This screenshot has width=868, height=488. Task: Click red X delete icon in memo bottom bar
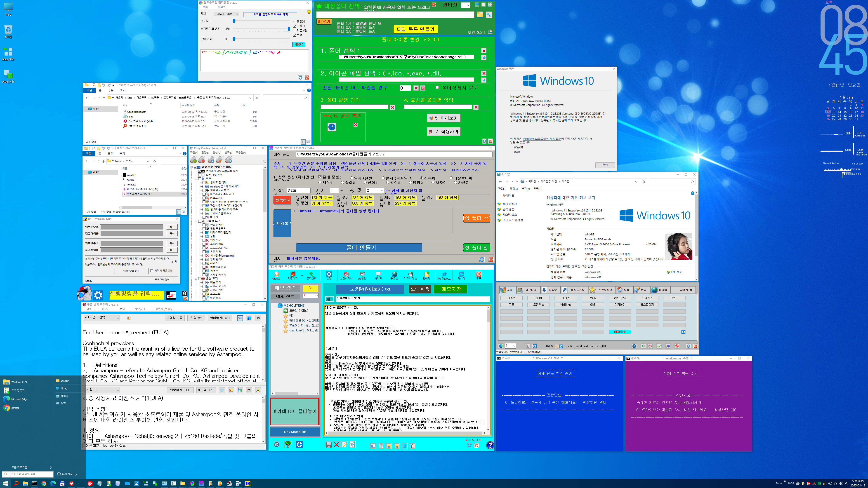[x=336, y=445]
